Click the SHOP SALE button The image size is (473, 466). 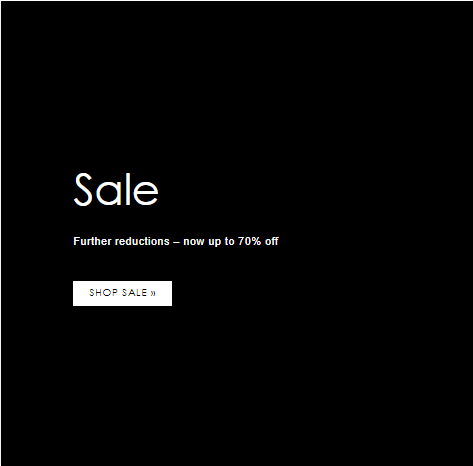click(122, 293)
